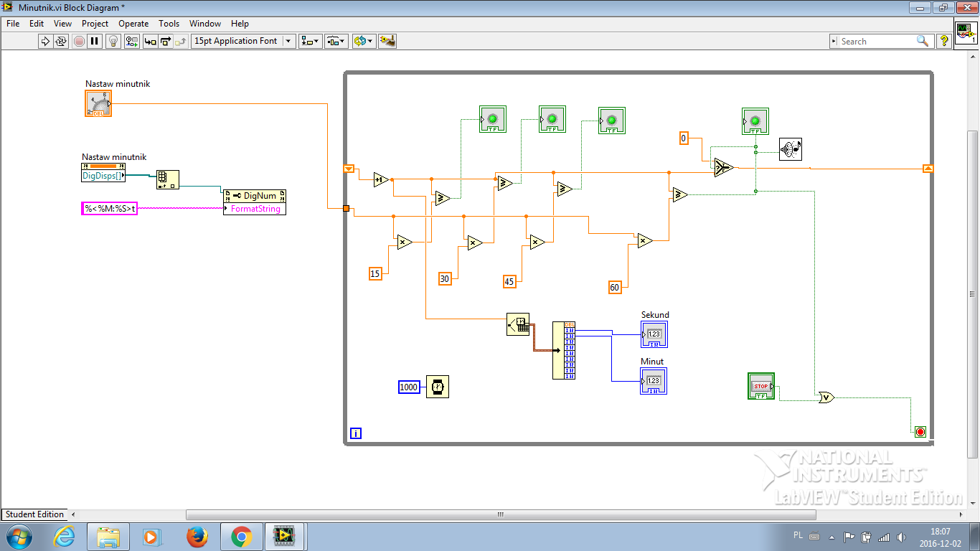Open Google Chrome from the taskbar
This screenshot has height=551, width=980.
pyautogui.click(x=241, y=536)
